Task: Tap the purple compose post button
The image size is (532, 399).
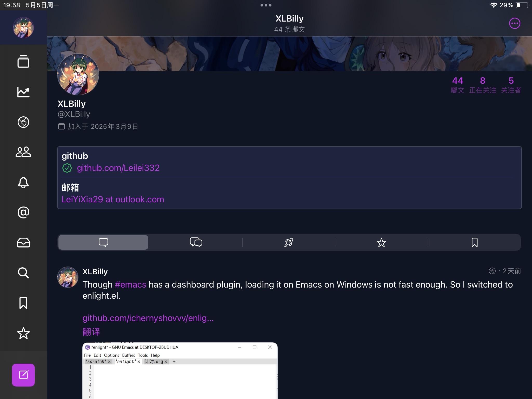Action: click(x=23, y=375)
